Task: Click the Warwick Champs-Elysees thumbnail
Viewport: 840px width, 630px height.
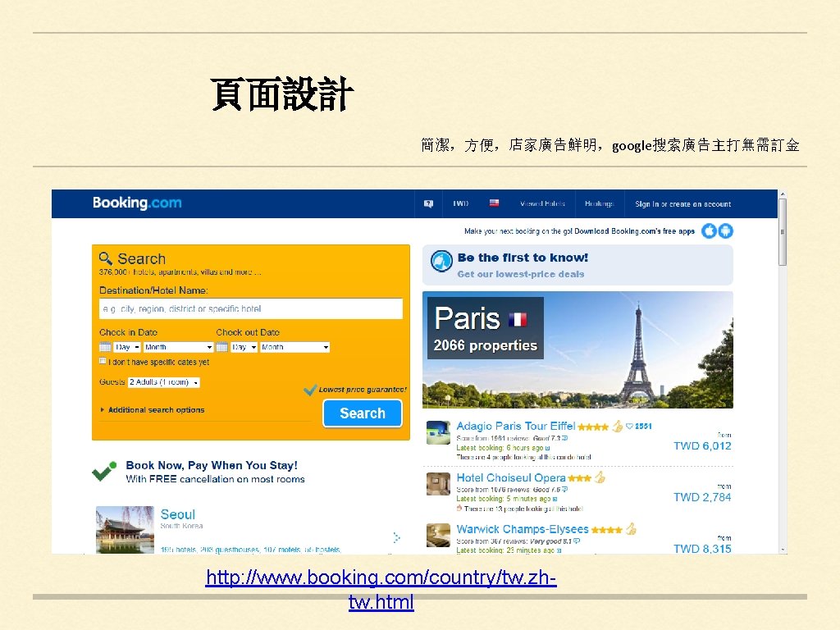Action: [x=438, y=535]
